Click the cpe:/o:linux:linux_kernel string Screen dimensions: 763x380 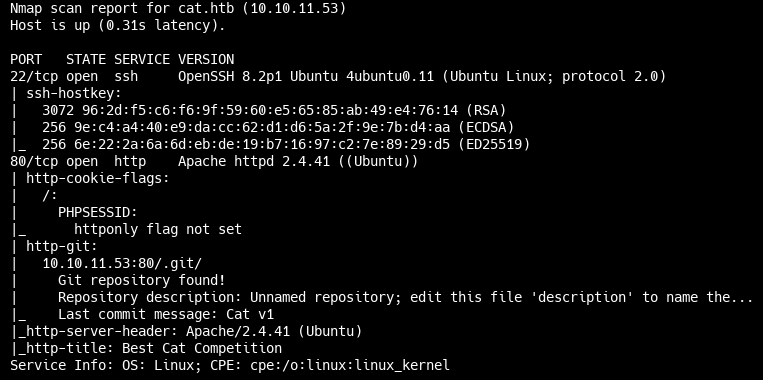[x=350, y=365]
